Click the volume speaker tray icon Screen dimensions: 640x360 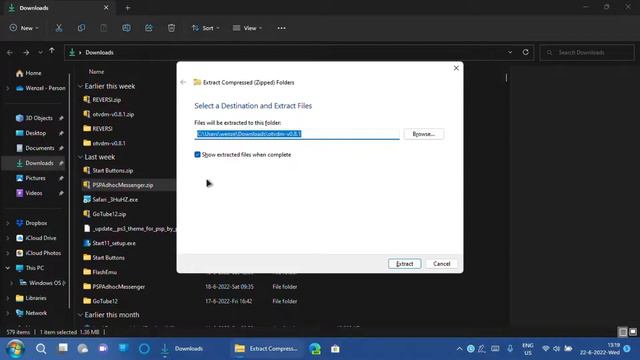pos(556,349)
